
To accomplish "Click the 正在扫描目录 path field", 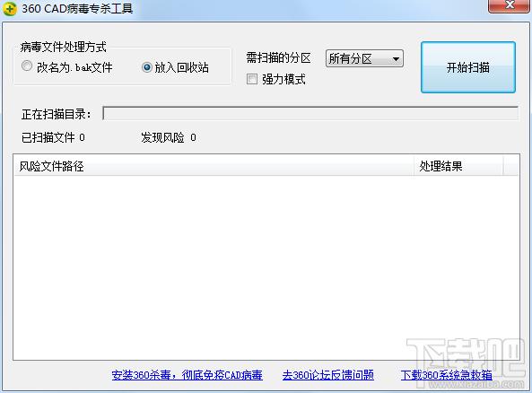I will tap(310, 113).
